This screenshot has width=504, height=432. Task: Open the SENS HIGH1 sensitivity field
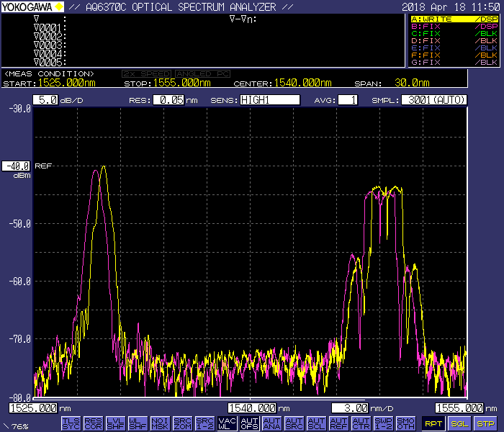(269, 100)
